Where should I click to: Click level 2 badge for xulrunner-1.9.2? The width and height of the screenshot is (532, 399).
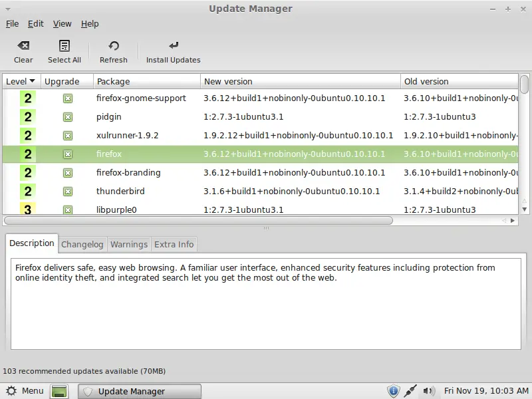click(28, 136)
